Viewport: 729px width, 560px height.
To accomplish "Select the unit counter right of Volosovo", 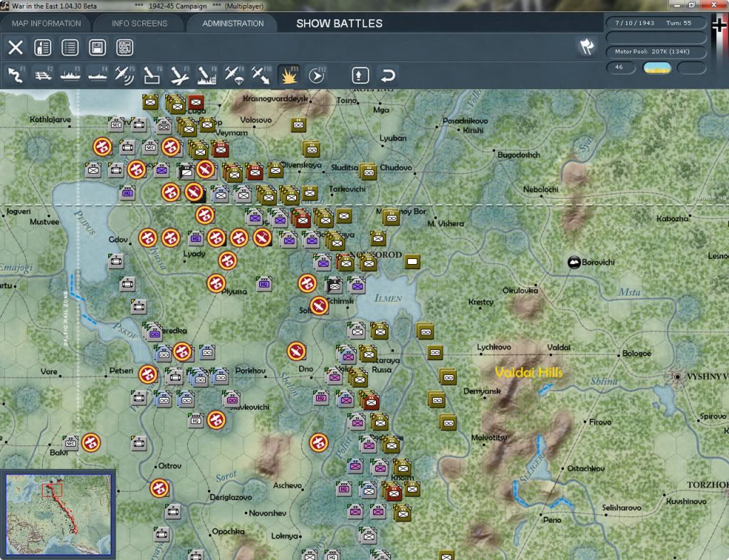I will click(x=298, y=125).
